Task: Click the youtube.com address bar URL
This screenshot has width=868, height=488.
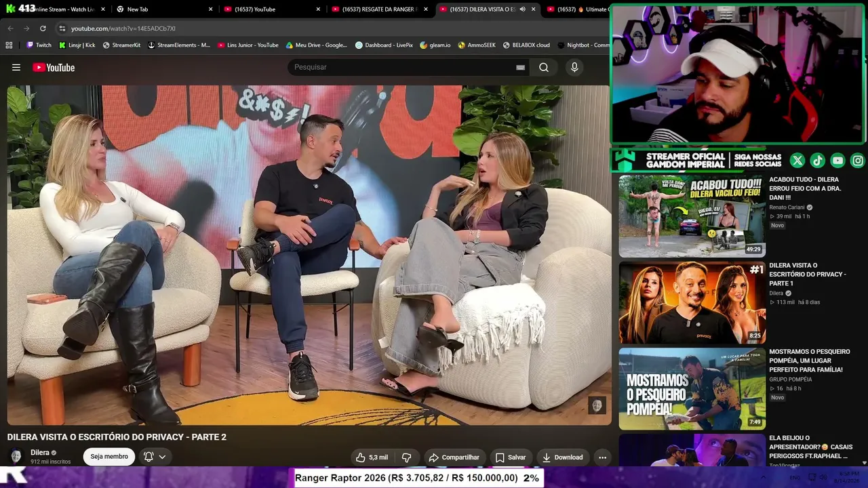Action: click(x=123, y=28)
